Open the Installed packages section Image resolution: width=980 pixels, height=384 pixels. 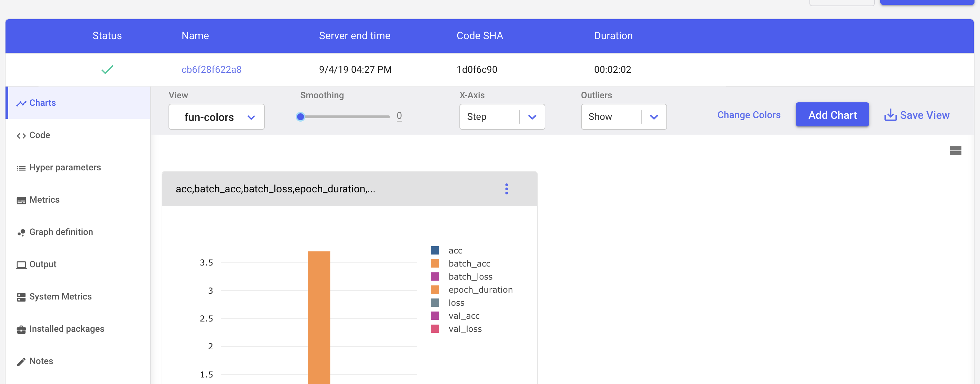[x=78, y=329]
